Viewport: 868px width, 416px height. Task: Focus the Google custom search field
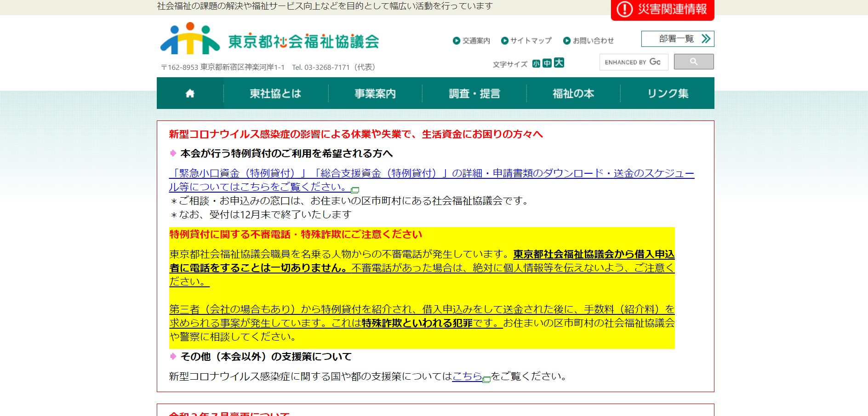[634, 62]
